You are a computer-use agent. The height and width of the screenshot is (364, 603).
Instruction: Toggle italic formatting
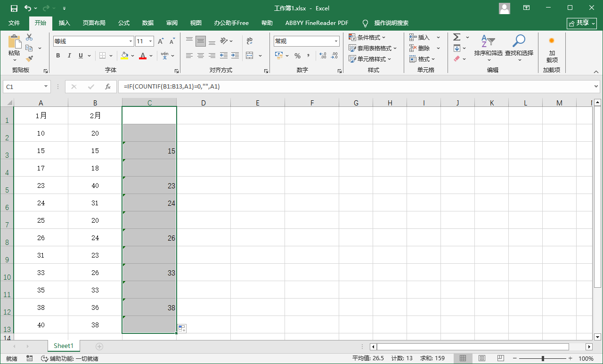coord(69,56)
